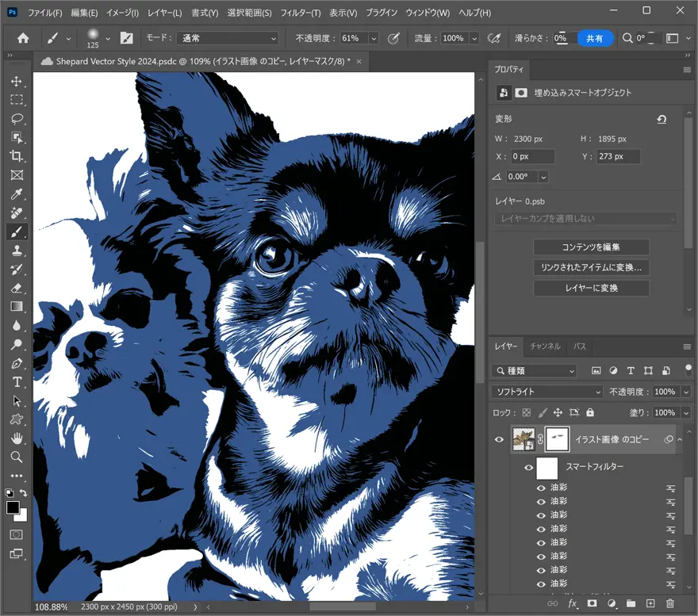Click the foreground color swatch

coord(13,507)
